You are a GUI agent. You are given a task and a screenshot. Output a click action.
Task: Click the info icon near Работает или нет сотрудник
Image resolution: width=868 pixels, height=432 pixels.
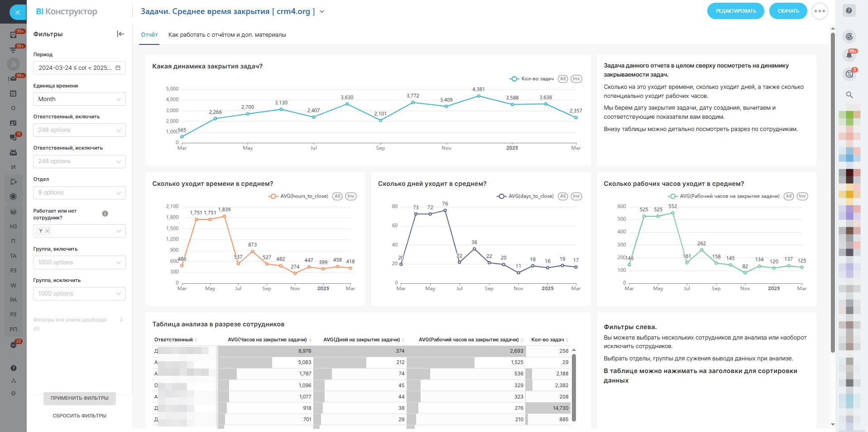[x=105, y=214]
